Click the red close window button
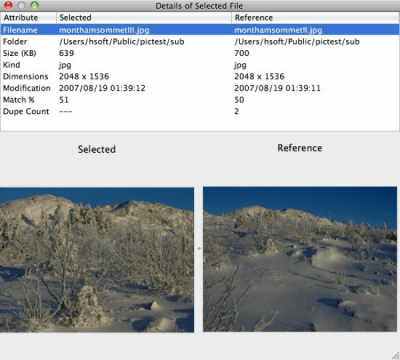The image size is (400, 360). 8,5
